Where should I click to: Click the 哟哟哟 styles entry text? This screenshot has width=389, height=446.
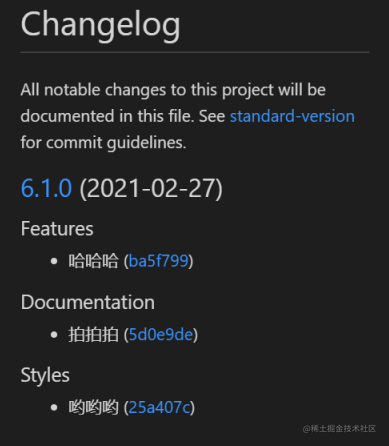click(x=93, y=407)
